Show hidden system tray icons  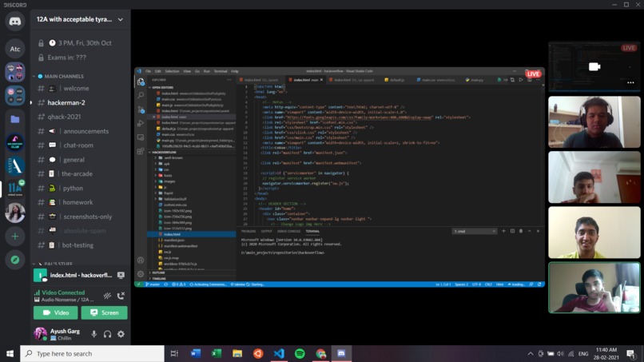[531, 353]
